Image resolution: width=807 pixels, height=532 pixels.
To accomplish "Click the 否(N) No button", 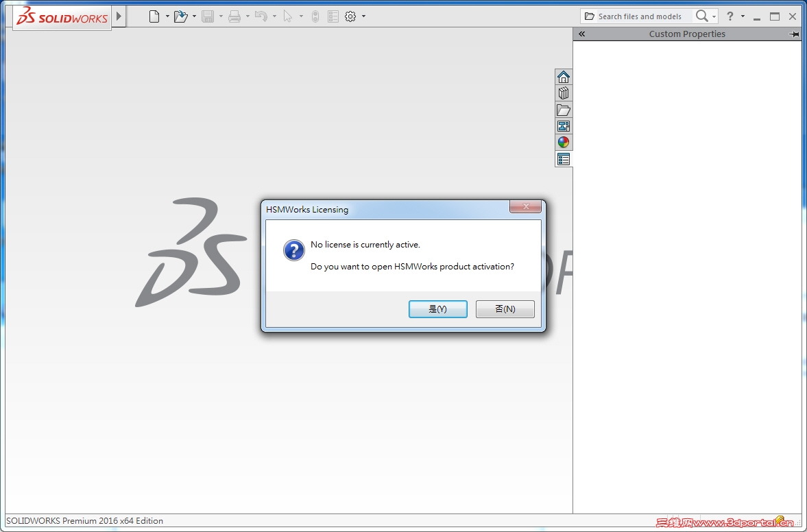I will pyautogui.click(x=505, y=309).
